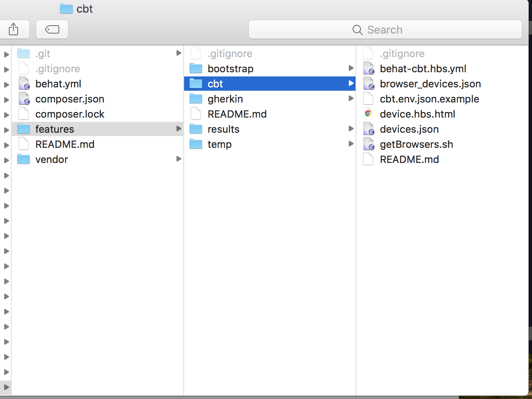Select the device.hbs.html Chrome icon

(368, 113)
